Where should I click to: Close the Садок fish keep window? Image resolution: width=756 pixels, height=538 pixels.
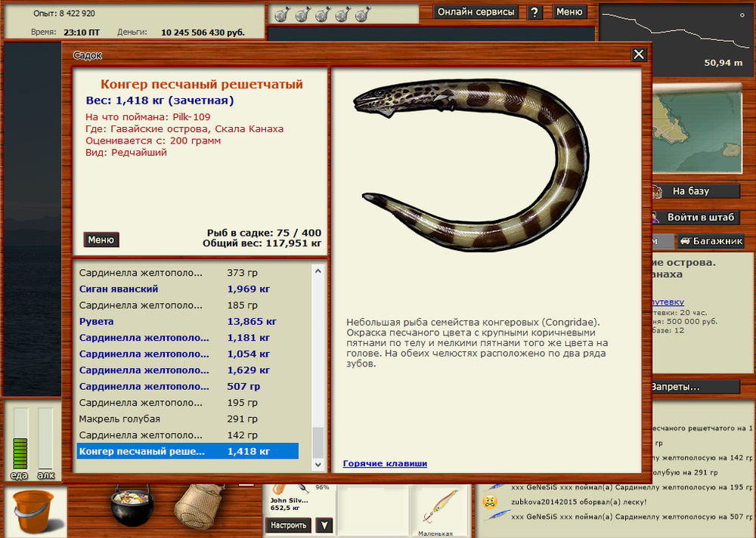click(639, 54)
